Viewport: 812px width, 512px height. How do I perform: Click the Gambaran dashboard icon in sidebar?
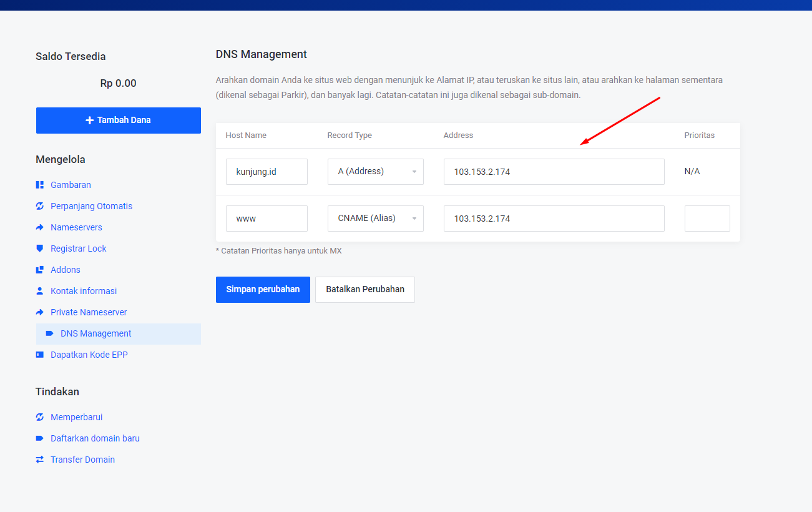click(x=40, y=185)
